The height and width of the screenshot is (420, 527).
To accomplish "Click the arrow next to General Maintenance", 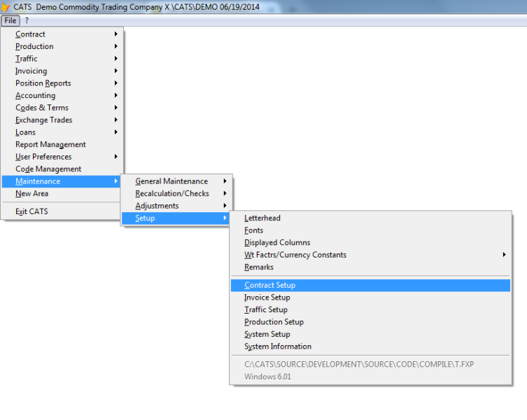I will [225, 181].
